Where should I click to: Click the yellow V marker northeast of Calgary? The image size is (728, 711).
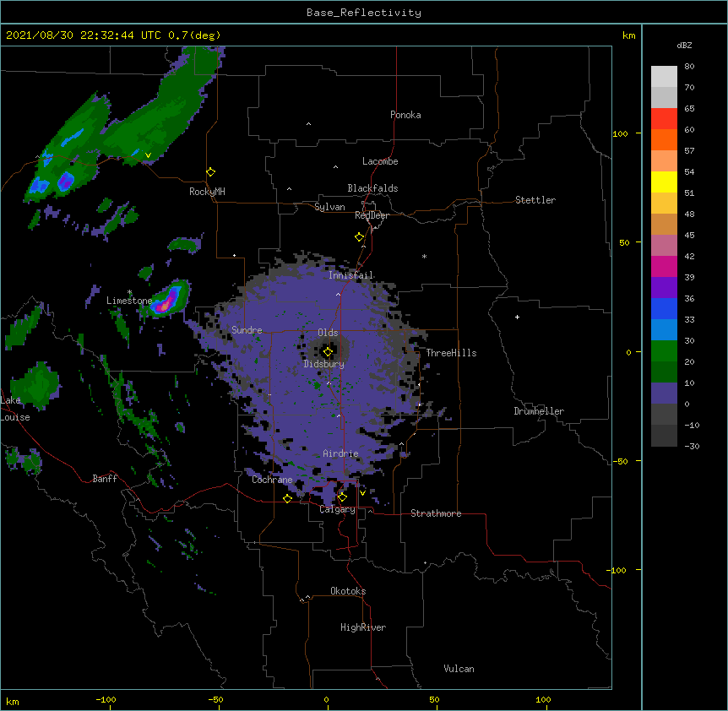(x=362, y=493)
